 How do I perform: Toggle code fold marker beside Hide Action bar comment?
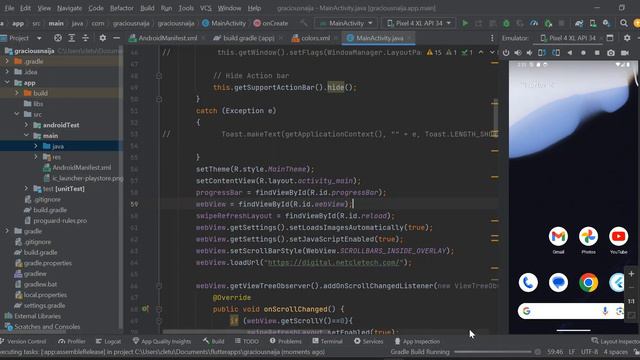pyautogui.click(x=159, y=76)
